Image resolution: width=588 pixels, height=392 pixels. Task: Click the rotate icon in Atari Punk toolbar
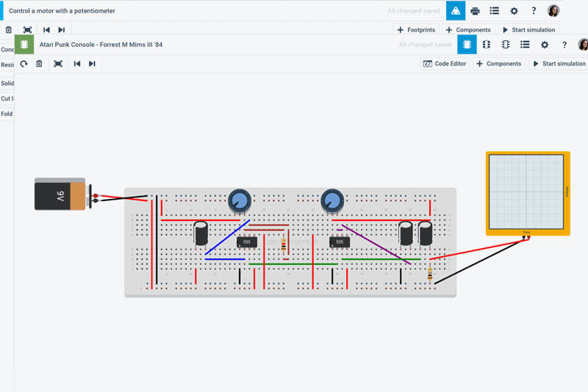[x=24, y=64]
